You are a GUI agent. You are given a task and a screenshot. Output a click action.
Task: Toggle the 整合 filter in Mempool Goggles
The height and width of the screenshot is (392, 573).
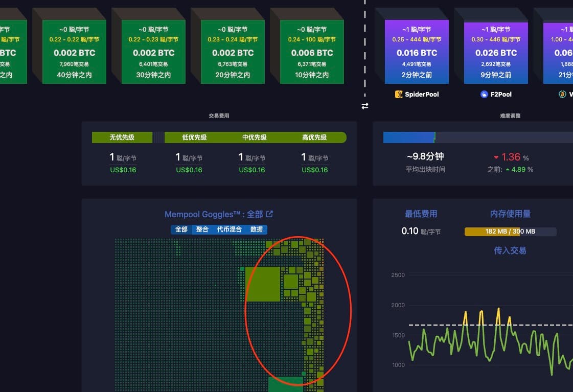pyautogui.click(x=202, y=229)
